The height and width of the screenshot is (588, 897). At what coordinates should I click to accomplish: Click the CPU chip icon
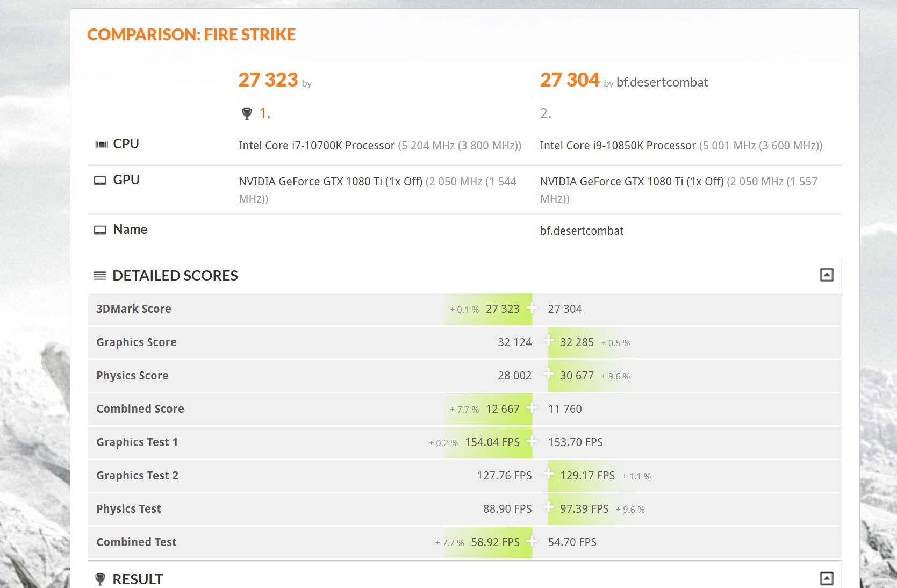102,145
